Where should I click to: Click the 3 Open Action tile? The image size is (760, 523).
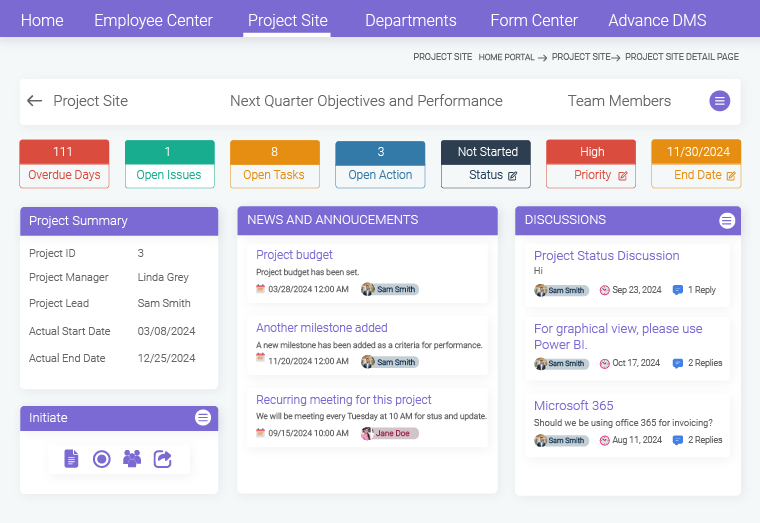380,164
